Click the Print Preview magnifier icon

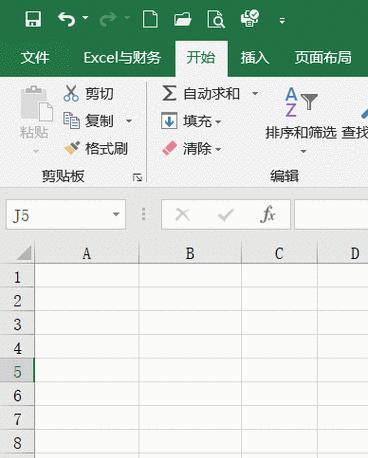point(216,19)
